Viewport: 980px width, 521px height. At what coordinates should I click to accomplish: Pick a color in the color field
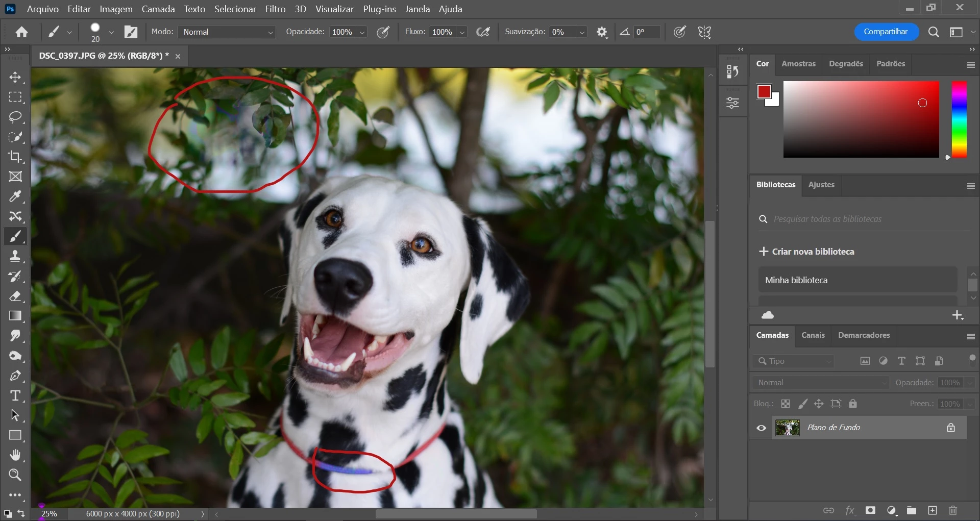861,119
